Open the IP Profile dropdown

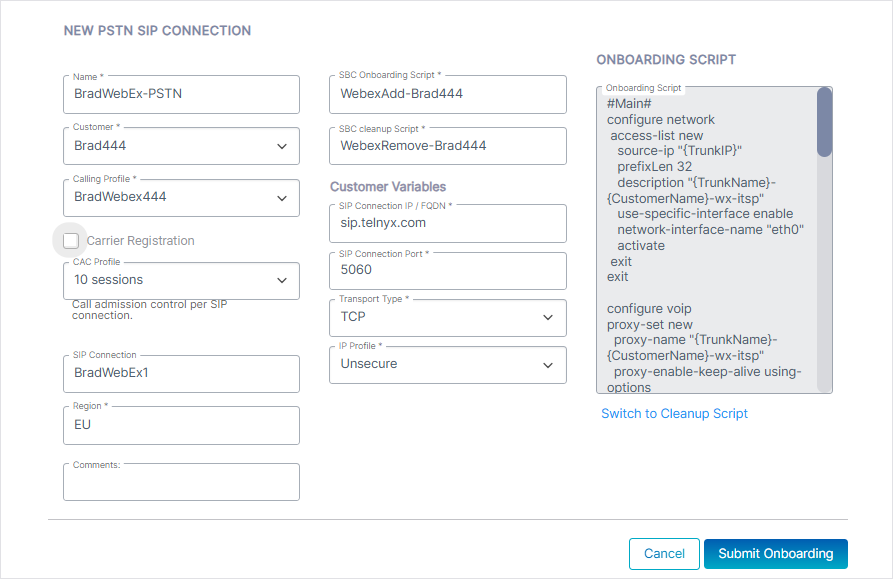click(447, 365)
